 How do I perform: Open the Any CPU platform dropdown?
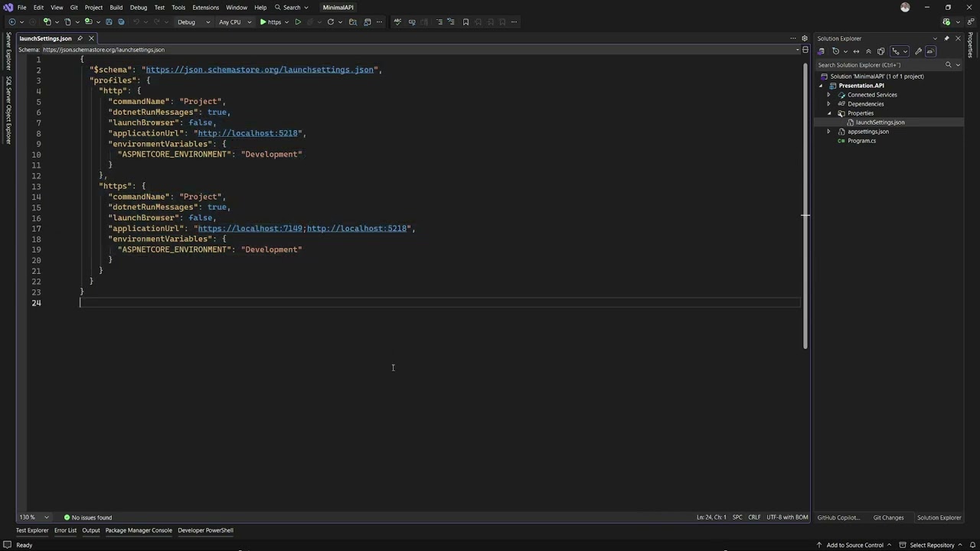pyautogui.click(x=235, y=22)
